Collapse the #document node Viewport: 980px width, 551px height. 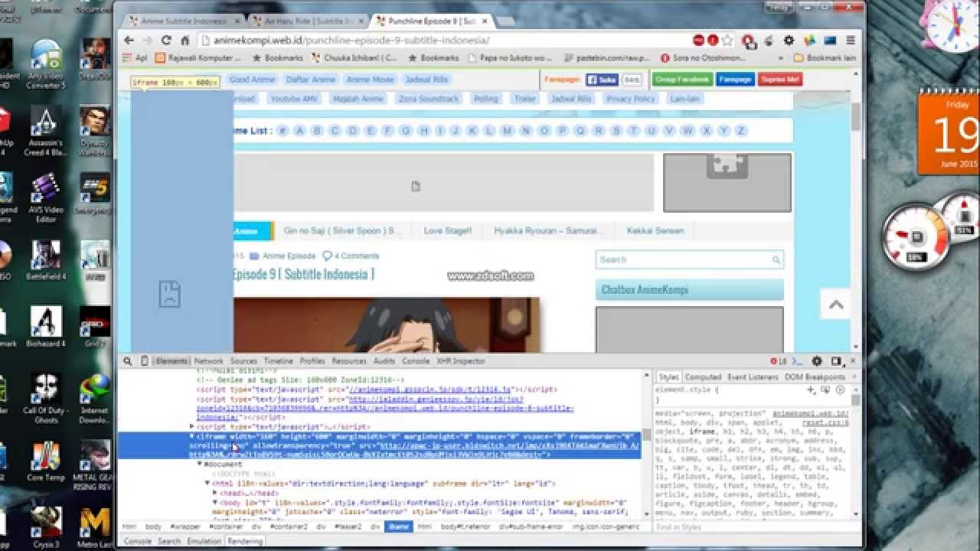[200, 464]
